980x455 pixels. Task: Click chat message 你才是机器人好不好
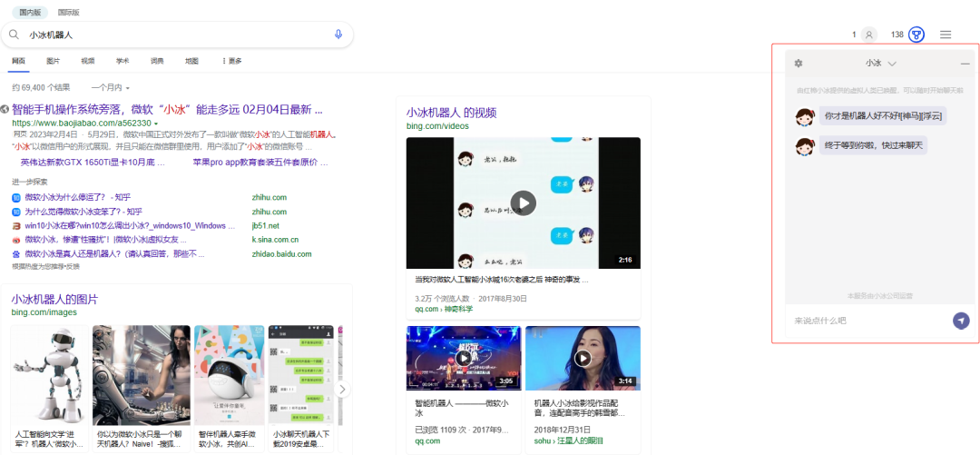(x=883, y=115)
